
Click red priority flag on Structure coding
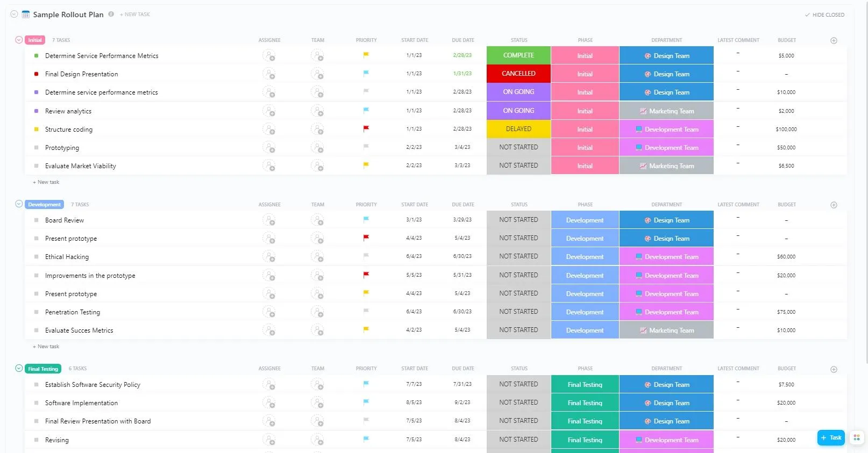366,129
